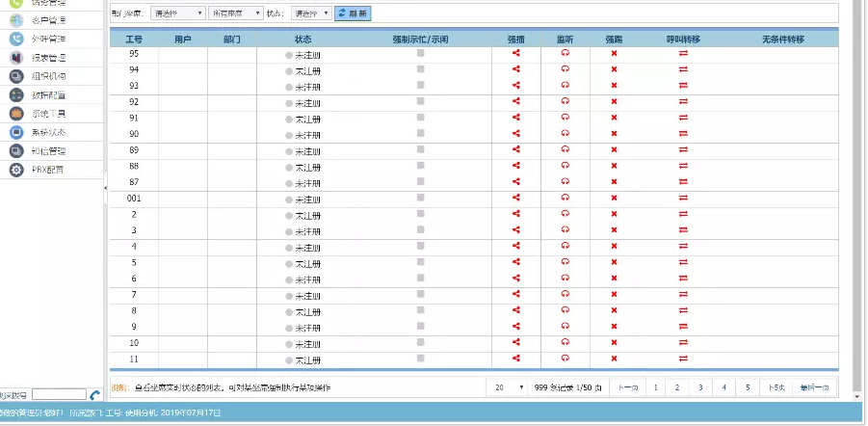Click the blue phone dial icon in sidebar
This screenshot has height=426, width=868.
94,395
